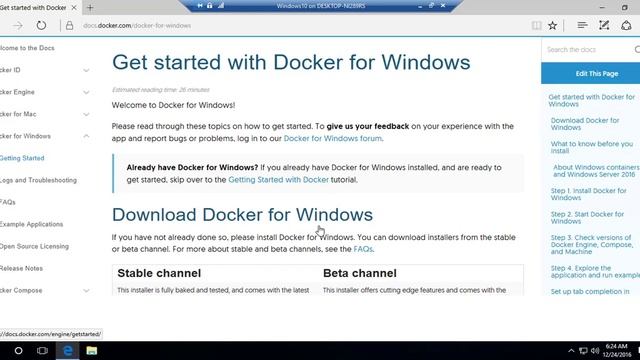Expand the Docker Compose sidebar section

pyautogui.click(x=86, y=291)
